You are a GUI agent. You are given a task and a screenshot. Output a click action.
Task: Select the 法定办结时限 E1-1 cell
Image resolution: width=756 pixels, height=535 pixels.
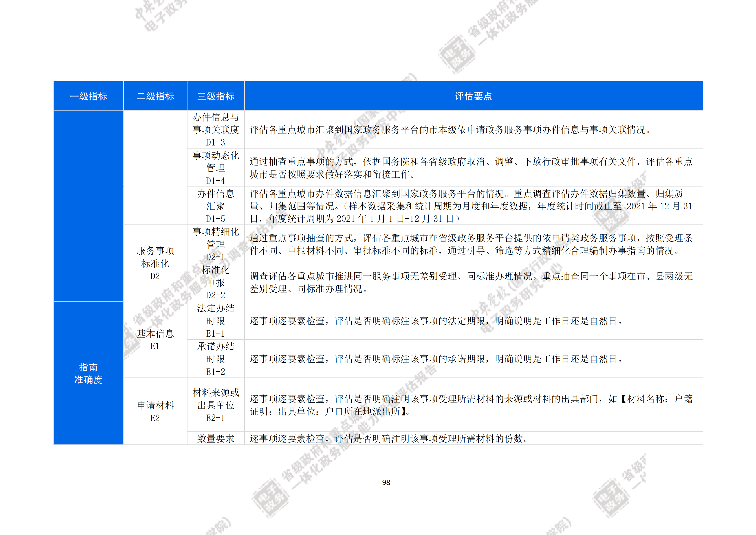point(216,321)
